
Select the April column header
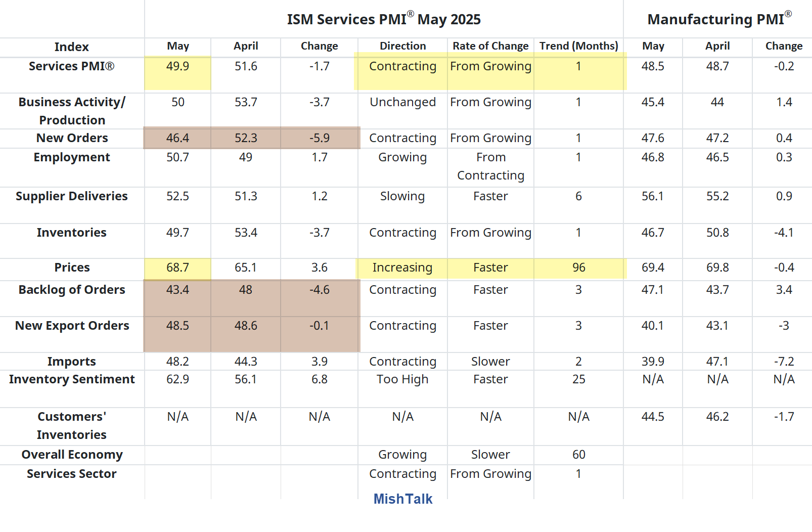246,47
